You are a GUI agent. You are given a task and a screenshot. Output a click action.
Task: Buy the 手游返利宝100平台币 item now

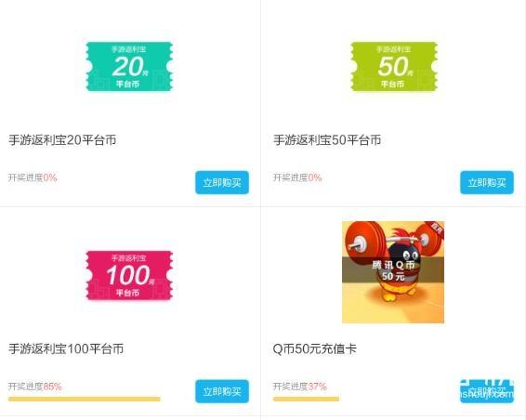tap(222, 391)
